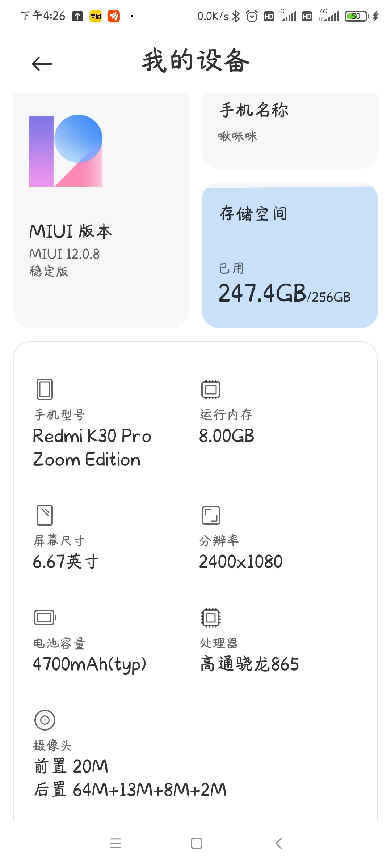Screen dimensions: 391x868
Task: Tap the MIUI 12 logo
Action: click(x=66, y=151)
